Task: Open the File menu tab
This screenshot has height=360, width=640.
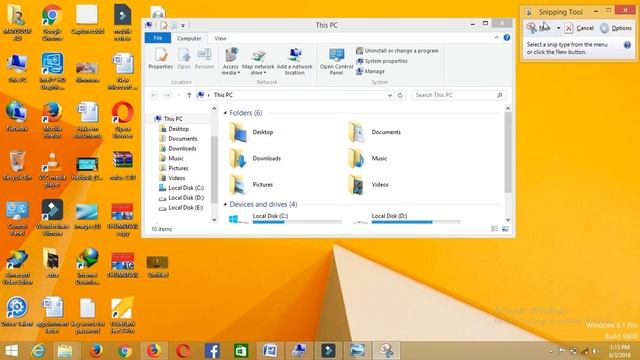Action: 158,38
